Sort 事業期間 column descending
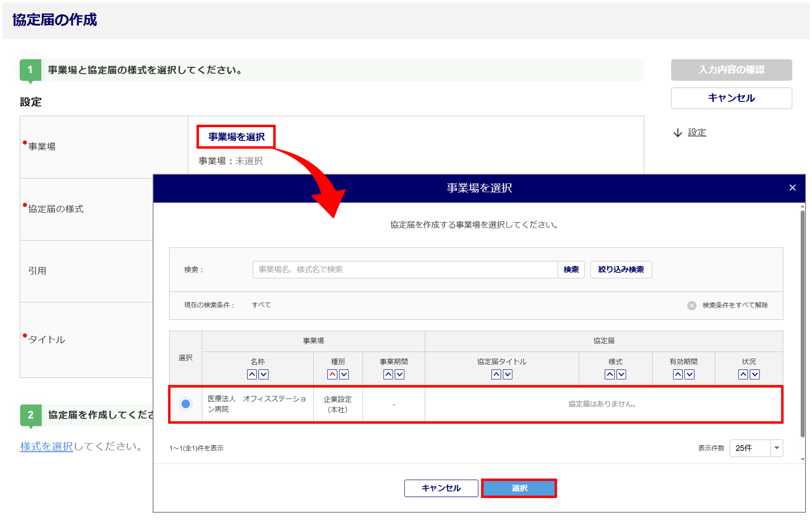 [400, 374]
